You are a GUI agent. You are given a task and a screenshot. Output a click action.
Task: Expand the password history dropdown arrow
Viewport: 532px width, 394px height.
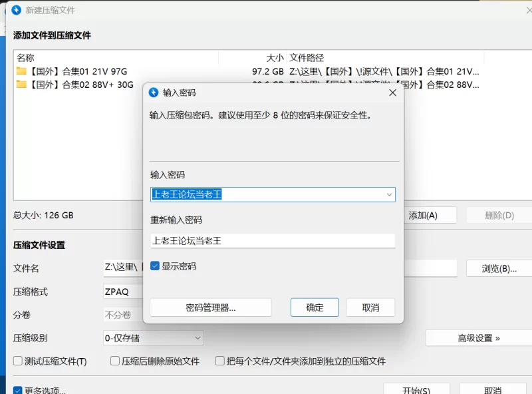[x=389, y=194]
